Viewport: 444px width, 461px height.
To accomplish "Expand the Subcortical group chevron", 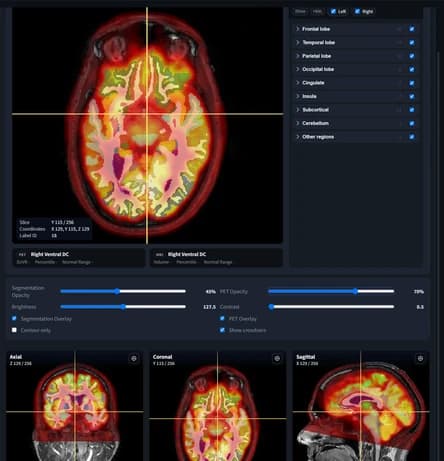I will (x=298, y=110).
